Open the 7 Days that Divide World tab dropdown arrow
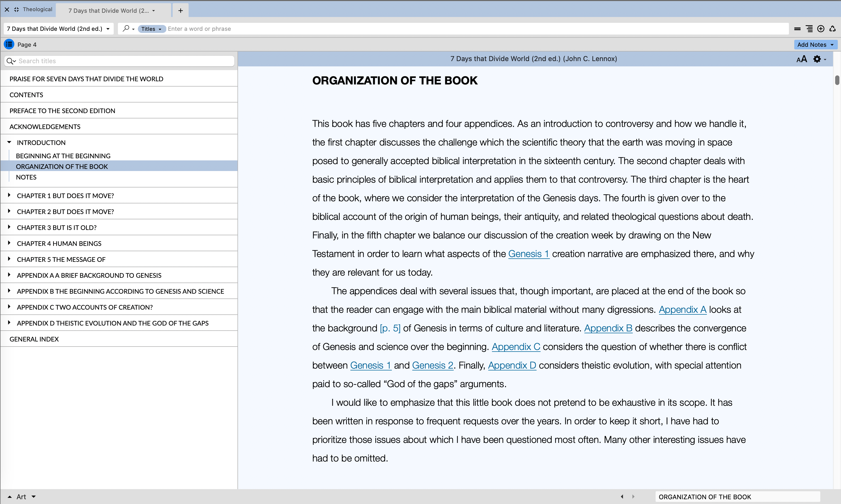 point(154,11)
